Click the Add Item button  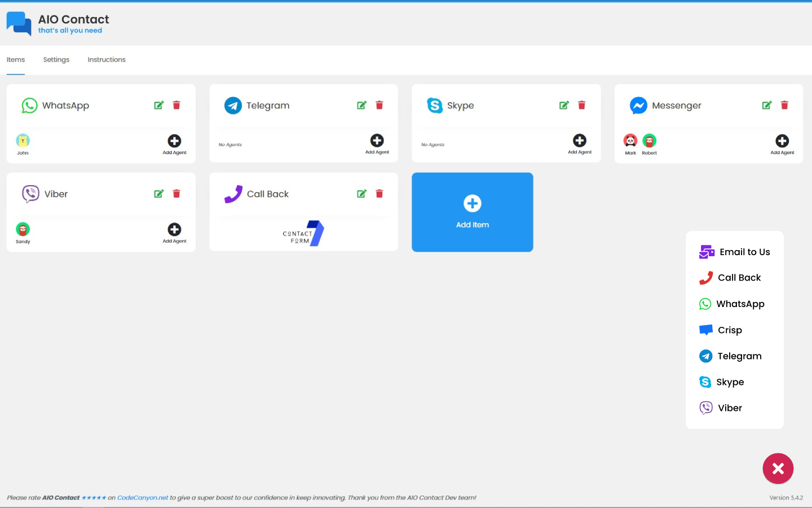pyautogui.click(x=473, y=212)
